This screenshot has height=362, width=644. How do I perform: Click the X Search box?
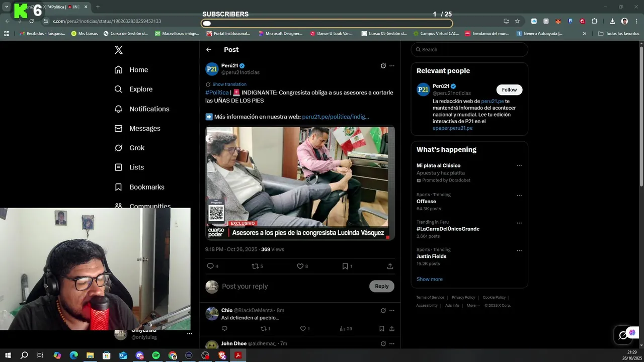click(469, 50)
